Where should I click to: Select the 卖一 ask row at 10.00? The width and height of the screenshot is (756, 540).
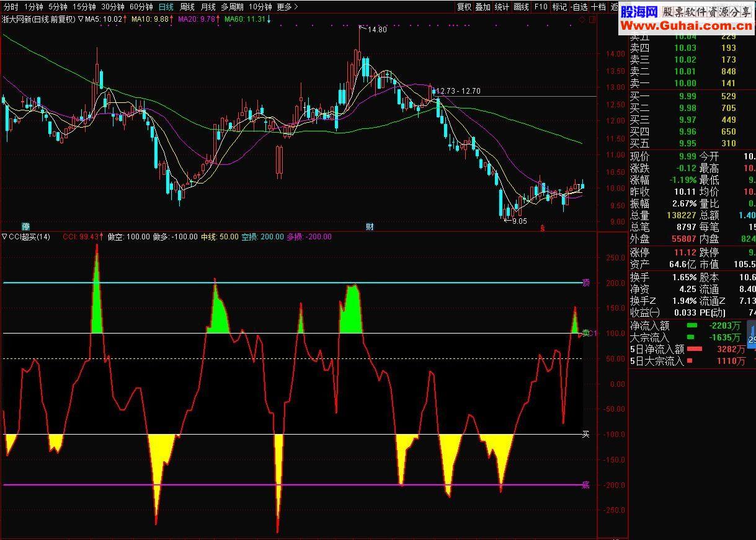click(x=692, y=83)
